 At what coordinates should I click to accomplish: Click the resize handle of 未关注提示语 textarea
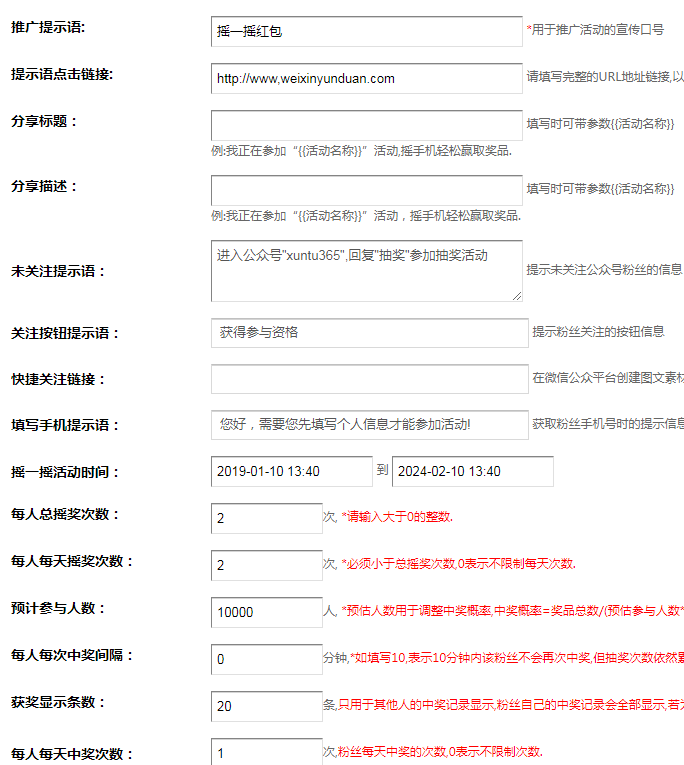(516, 295)
